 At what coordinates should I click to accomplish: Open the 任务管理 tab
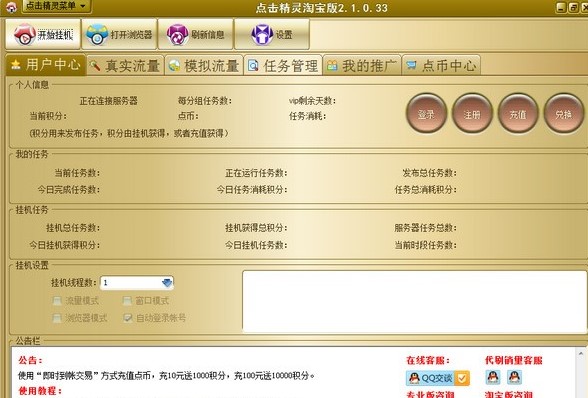(x=283, y=65)
